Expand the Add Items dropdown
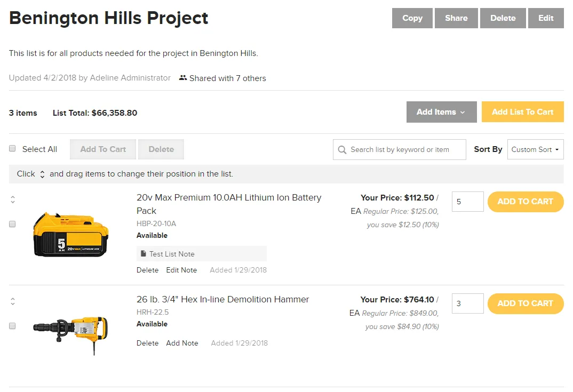The height and width of the screenshot is (392, 573). pyautogui.click(x=441, y=112)
